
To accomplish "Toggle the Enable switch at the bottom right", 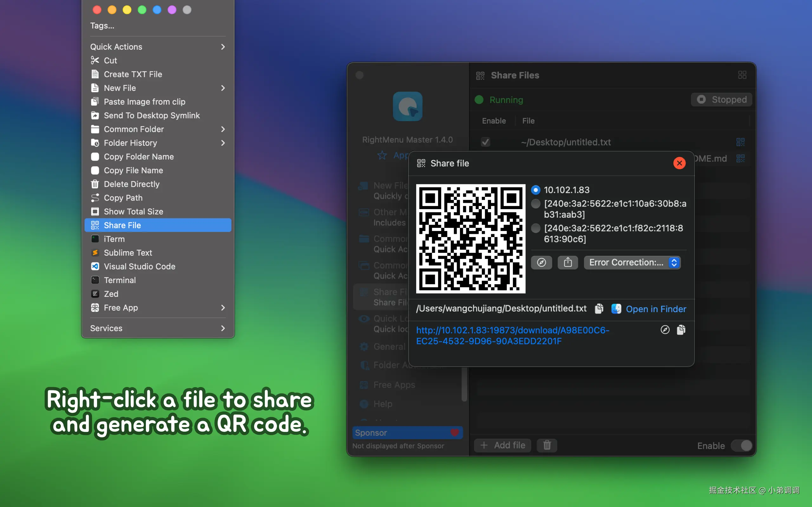I will [742, 446].
